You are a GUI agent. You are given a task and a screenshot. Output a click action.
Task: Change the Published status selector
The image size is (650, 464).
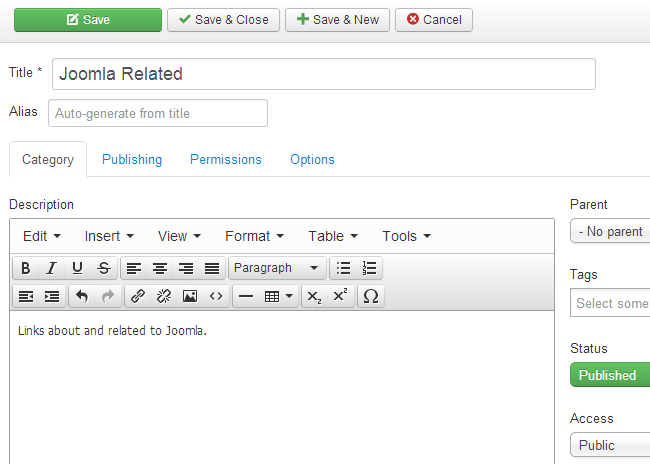610,375
